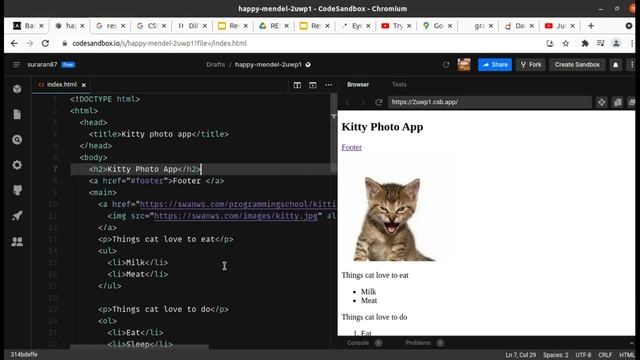
Task: Change encoding via UTF-8 status
Action: pyautogui.click(x=583, y=355)
